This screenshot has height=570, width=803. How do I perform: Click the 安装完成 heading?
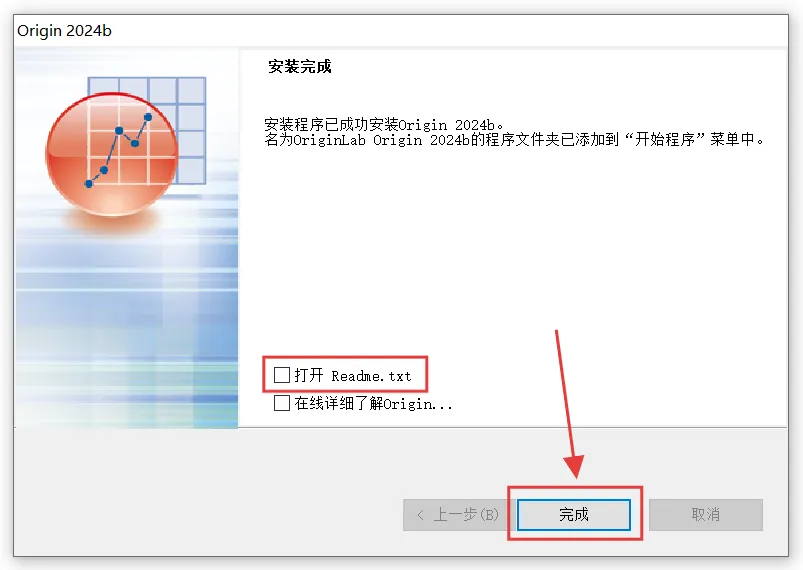pos(300,67)
